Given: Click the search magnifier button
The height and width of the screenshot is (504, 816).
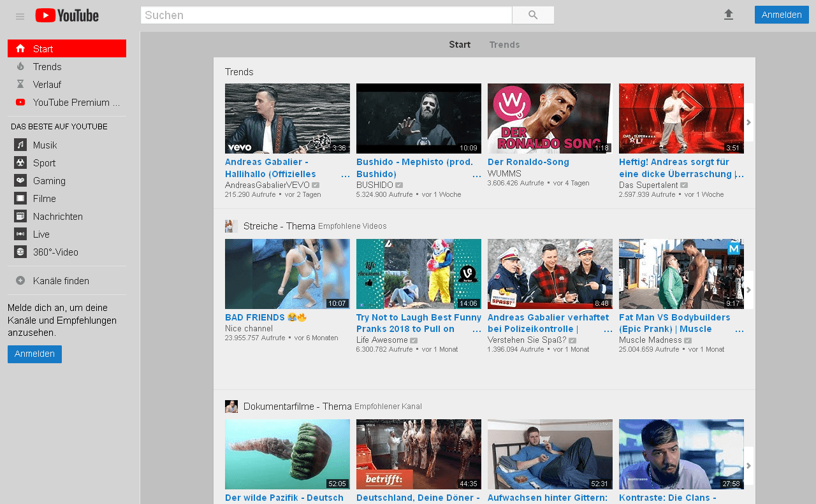Looking at the screenshot, I should [533, 15].
